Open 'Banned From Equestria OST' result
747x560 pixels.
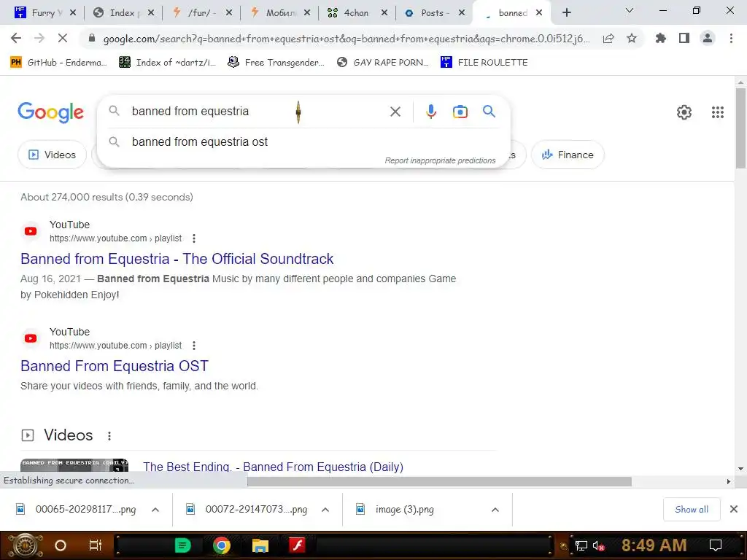click(x=115, y=366)
